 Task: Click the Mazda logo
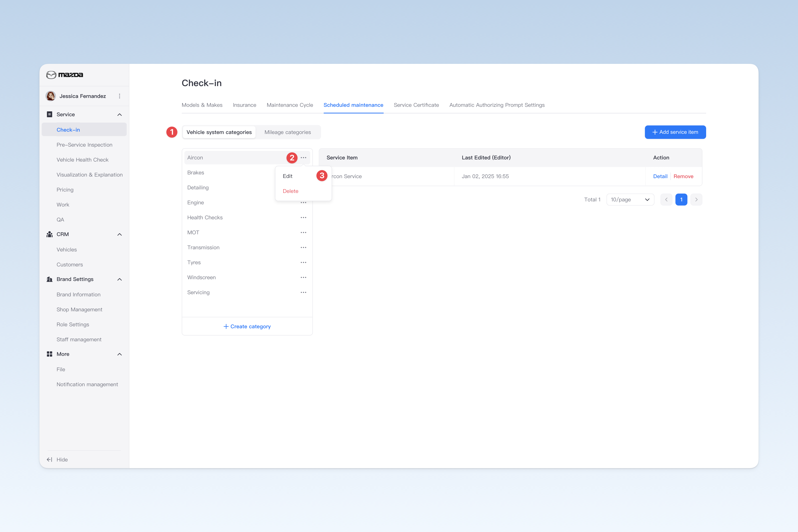point(64,75)
